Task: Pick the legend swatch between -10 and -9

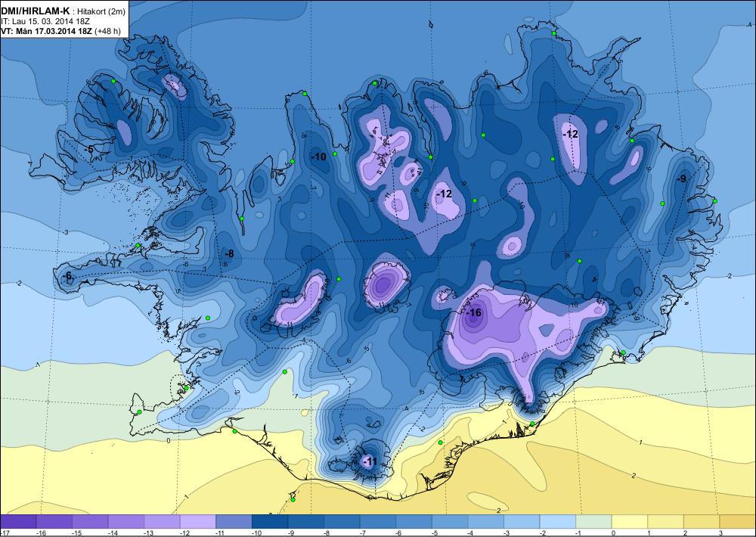Action: click(x=270, y=522)
